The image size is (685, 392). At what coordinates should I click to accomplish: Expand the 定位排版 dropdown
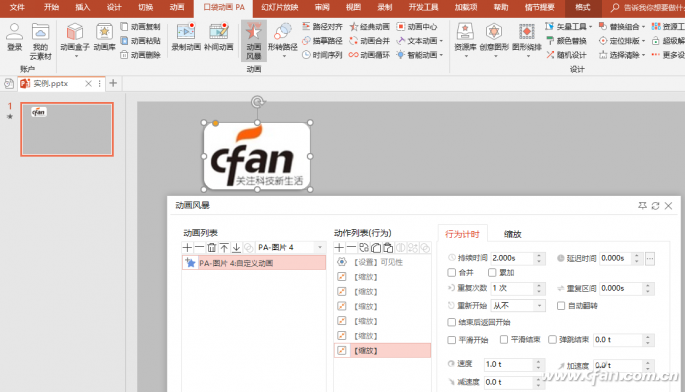pyautogui.click(x=643, y=41)
